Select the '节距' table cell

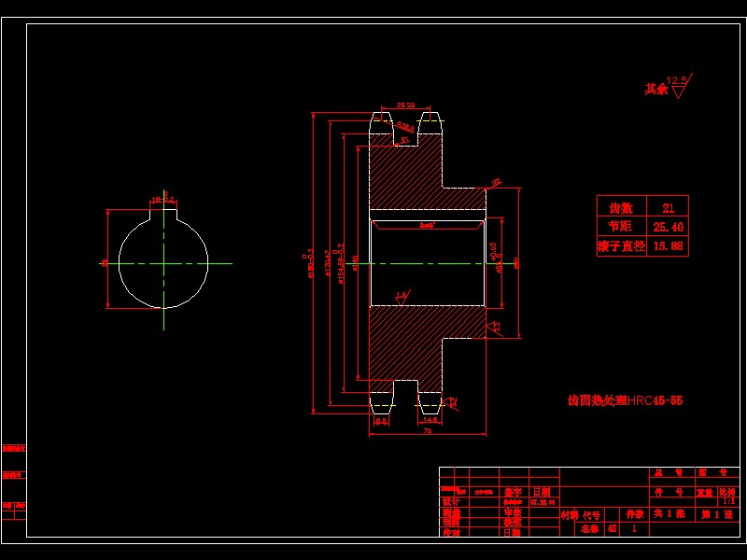621,226
